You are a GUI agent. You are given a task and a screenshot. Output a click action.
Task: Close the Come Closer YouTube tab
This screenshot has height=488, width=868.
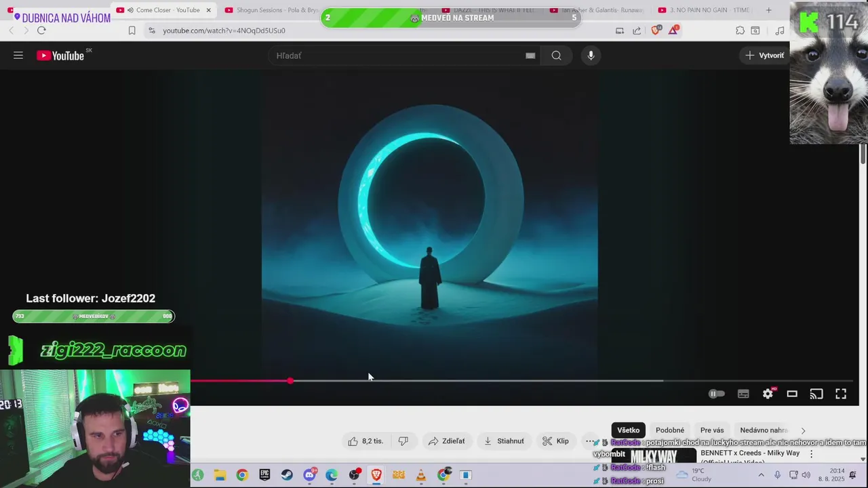click(x=208, y=10)
